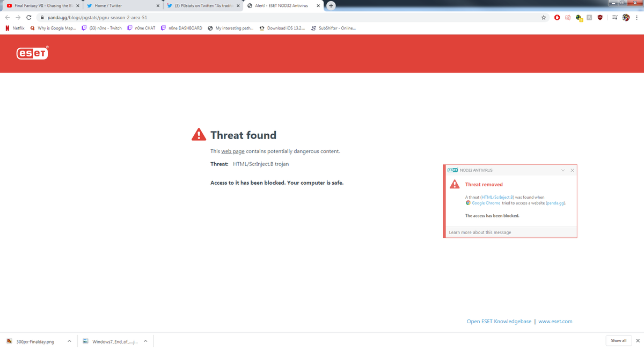
Task: Open ESET Knowledgebase link
Action: pos(499,321)
